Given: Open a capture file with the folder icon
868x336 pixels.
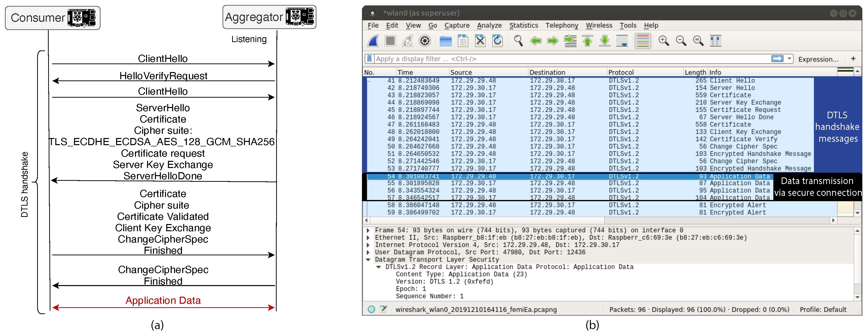Looking at the screenshot, I should [x=446, y=41].
